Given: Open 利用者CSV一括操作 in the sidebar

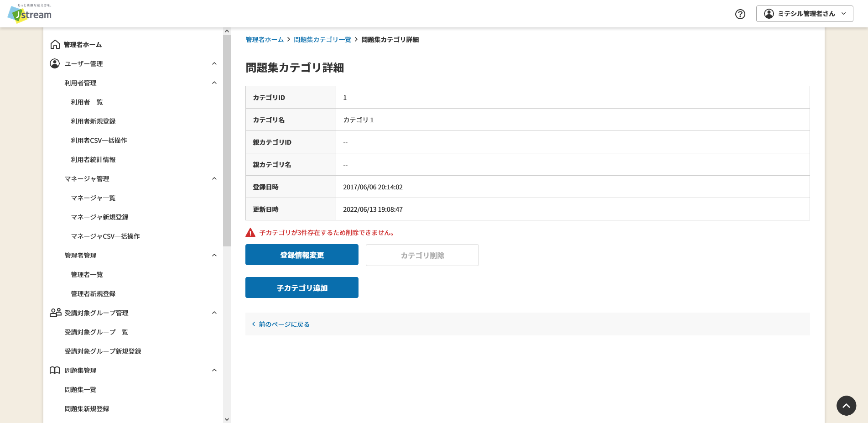Looking at the screenshot, I should pos(99,141).
